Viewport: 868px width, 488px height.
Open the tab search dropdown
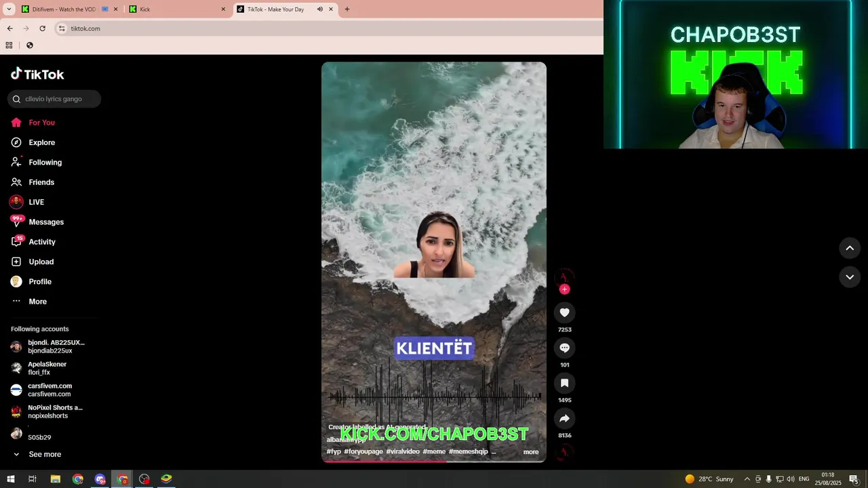pos(9,9)
